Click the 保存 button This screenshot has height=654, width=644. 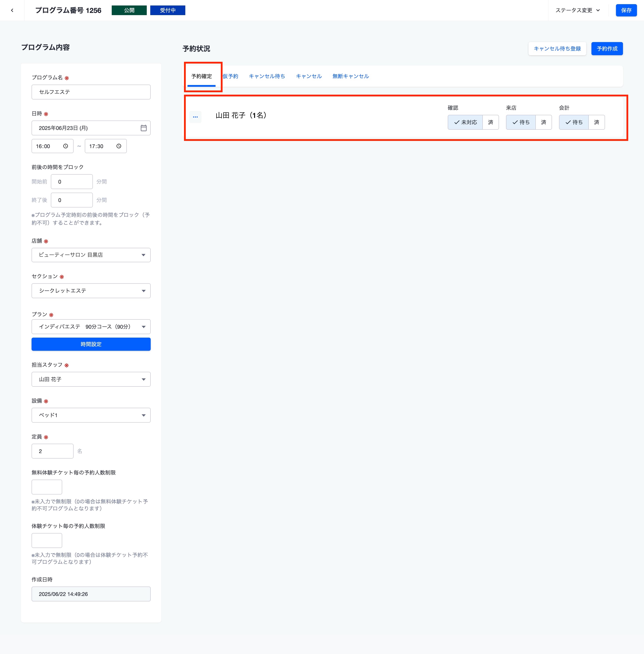tap(626, 10)
